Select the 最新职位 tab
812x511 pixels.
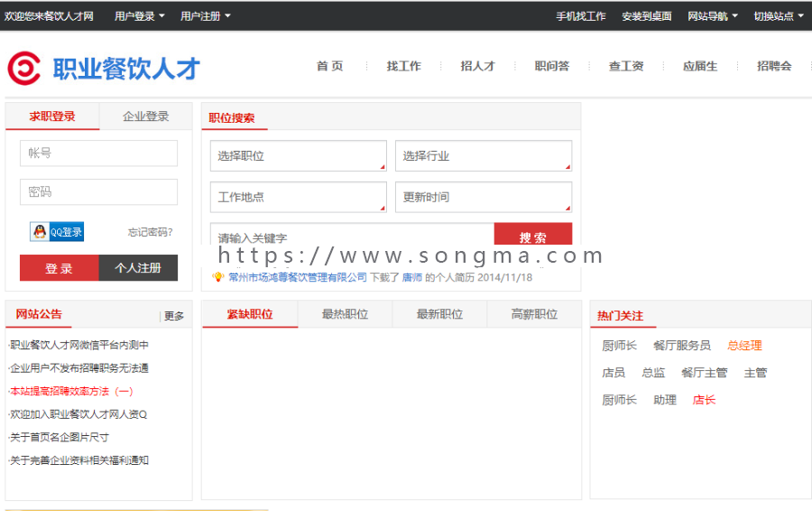(439, 314)
